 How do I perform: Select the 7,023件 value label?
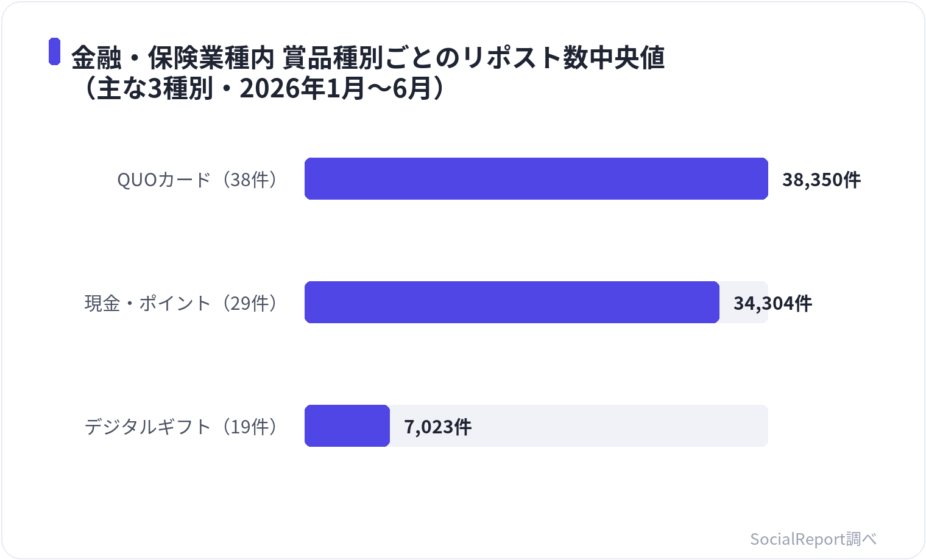[438, 427]
